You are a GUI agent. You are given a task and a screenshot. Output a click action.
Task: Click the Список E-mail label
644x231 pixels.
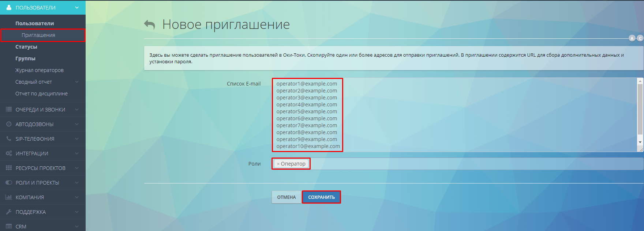(x=244, y=84)
